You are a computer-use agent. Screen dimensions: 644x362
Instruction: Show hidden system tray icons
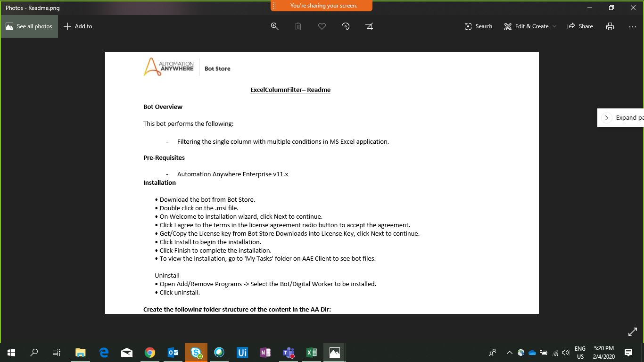pos(509,353)
